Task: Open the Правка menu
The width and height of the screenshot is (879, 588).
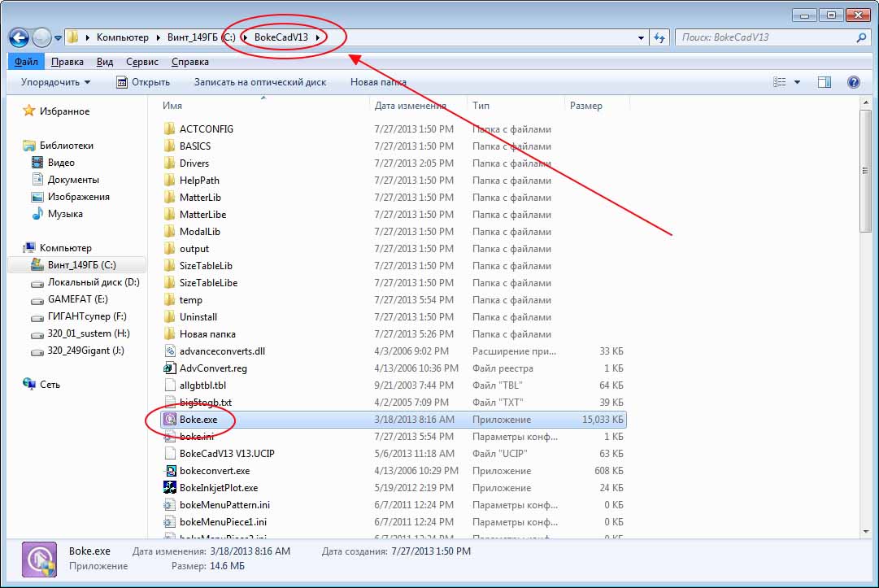Action: pos(67,62)
